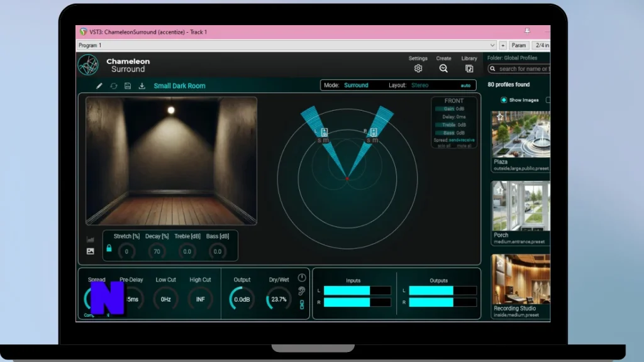
Task: Click mute all in FRONT panel
Action: [x=464, y=146]
